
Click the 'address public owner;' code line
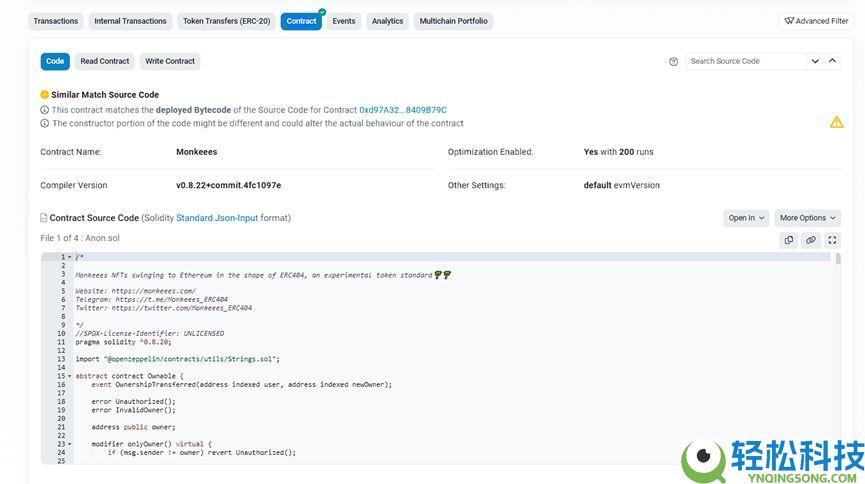134,427
